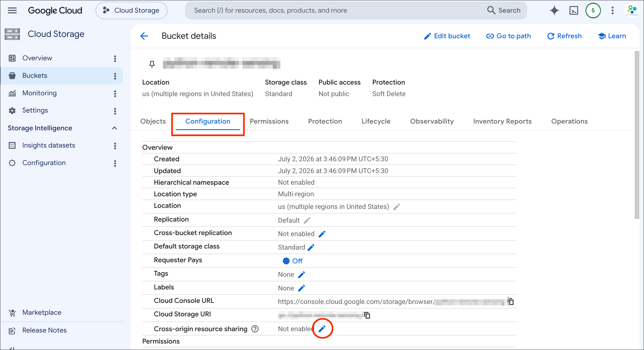The image size is (644, 350).
Task: Open more options for Overview sidebar item
Action: (x=115, y=58)
